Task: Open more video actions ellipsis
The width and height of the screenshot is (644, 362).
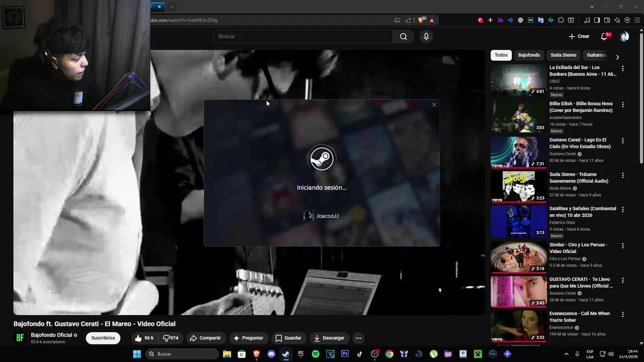Action: (358, 338)
